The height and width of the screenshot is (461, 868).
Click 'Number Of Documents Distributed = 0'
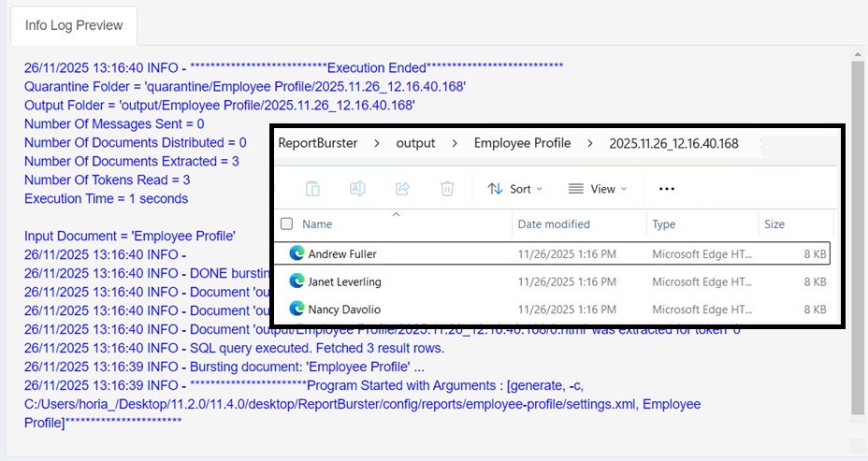[135, 143]
